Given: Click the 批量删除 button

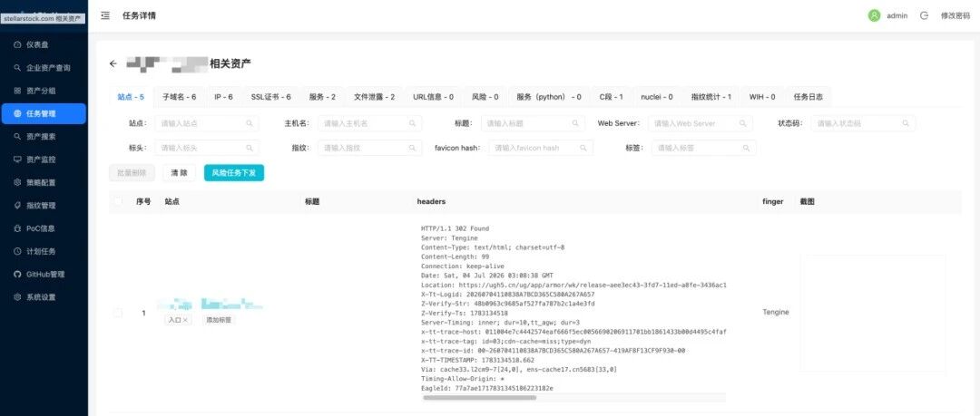Looking at the screenshot, I should coord(132,173).
